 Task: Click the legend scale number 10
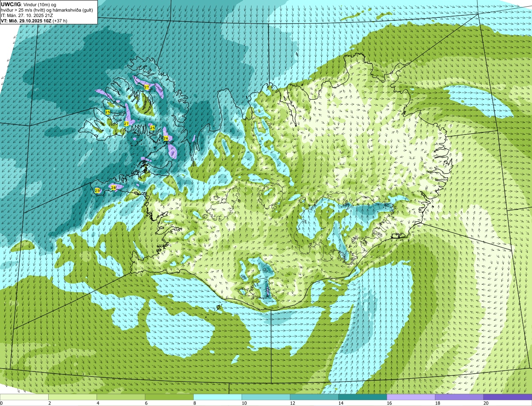(x=244, y=403)
